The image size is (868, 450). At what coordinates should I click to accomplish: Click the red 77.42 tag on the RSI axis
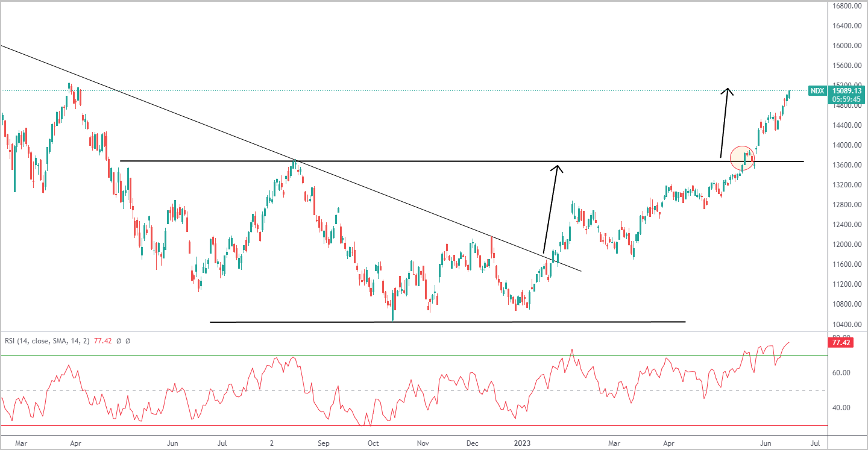(x=841, y=343)
